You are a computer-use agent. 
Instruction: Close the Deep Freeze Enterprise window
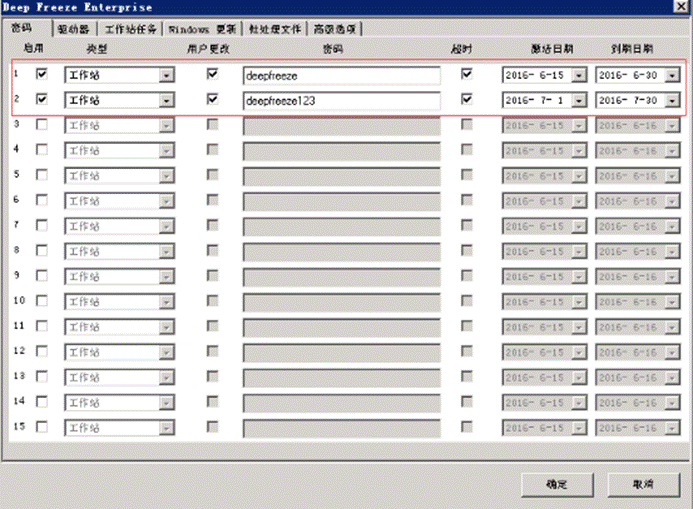pos(681,6)
